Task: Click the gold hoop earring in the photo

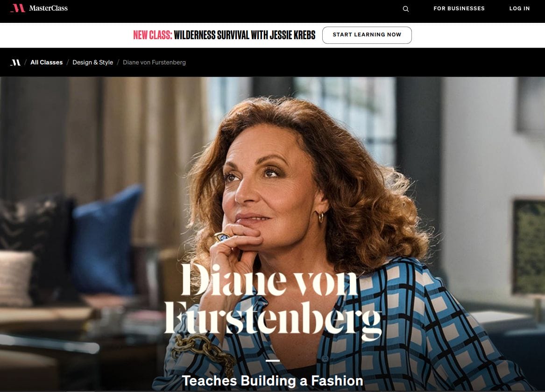Action: click(x=320, y=217)
